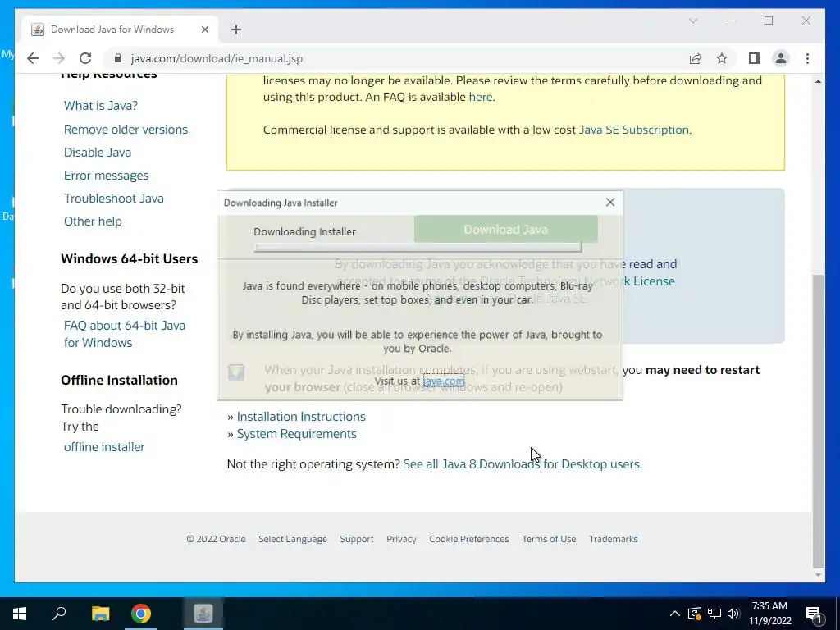Click Select Language in footer

coord(293,539)
